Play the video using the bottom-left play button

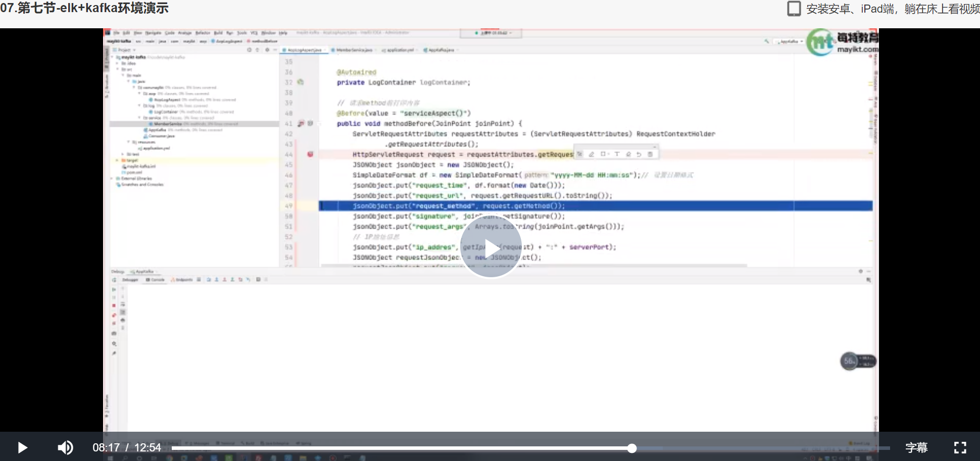coord(22,448)
